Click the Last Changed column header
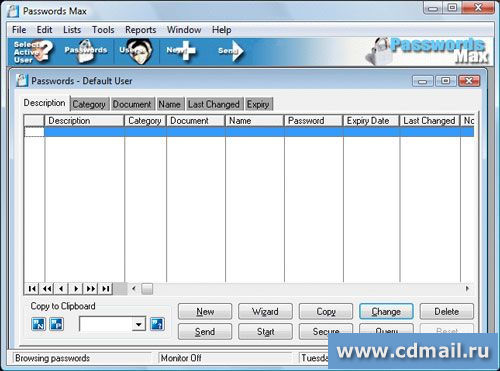 (430, 121)
